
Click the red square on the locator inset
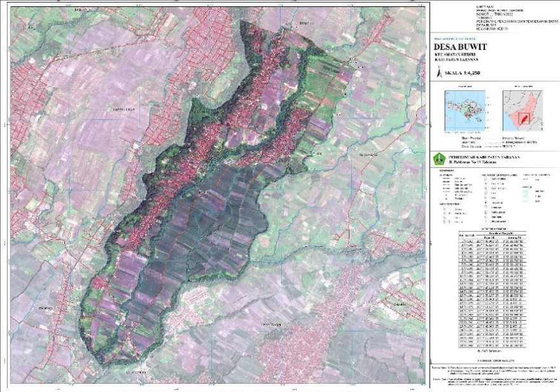tap(524, 118)
